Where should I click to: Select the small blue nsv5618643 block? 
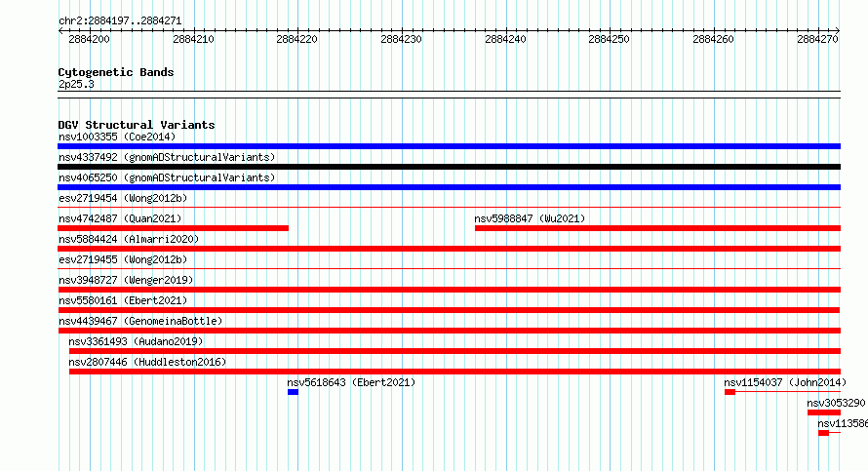pyautogui.click(x=293, y=392)
